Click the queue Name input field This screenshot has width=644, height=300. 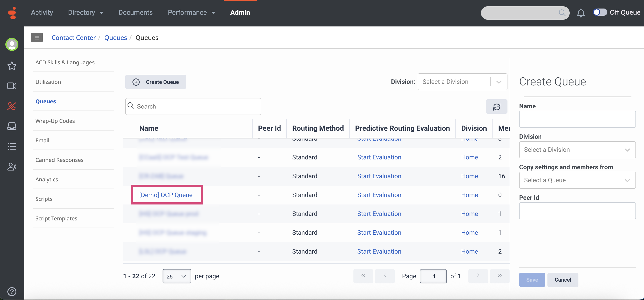[577, 119]
